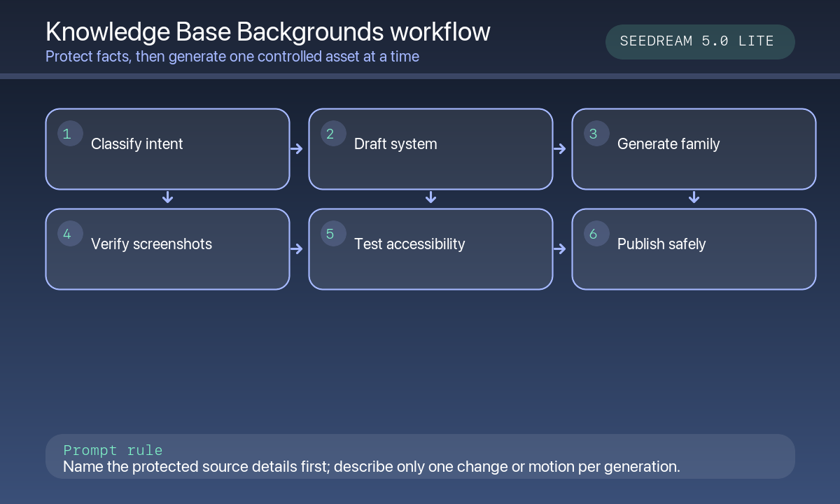This screenshot has height=504, width=840.
Task: Open the Verify screenshots step card
Action: 167,249
